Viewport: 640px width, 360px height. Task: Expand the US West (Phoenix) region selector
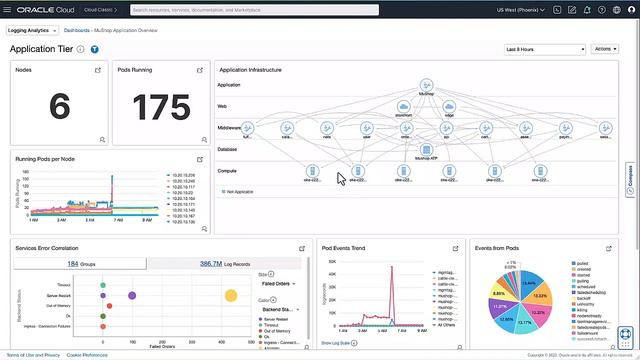[520, 10]
